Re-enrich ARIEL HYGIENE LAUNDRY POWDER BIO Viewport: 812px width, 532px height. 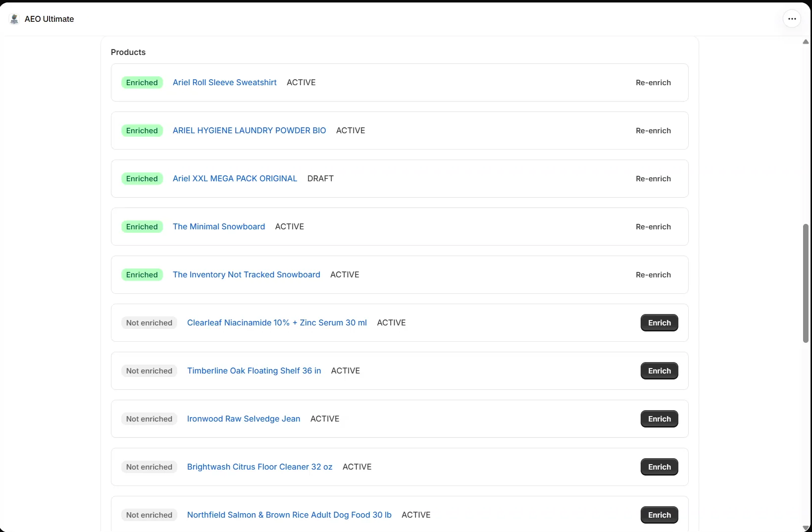pos(653,131)
